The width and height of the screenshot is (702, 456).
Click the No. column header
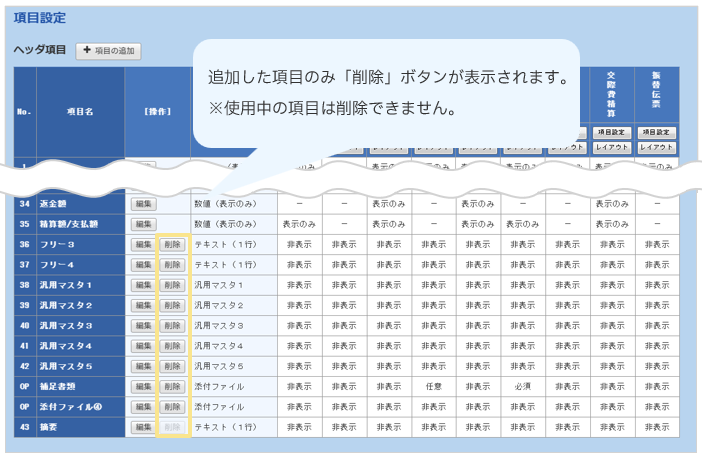pos(25,112)
